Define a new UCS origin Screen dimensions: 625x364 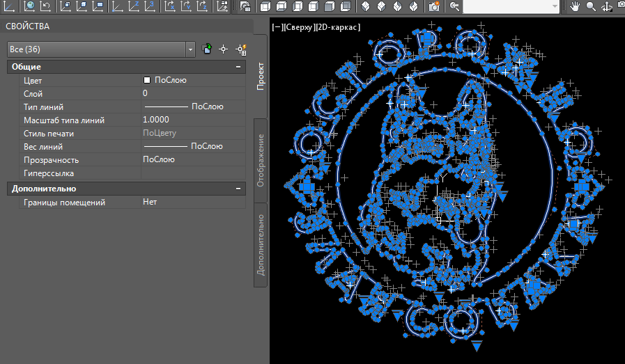117,6
